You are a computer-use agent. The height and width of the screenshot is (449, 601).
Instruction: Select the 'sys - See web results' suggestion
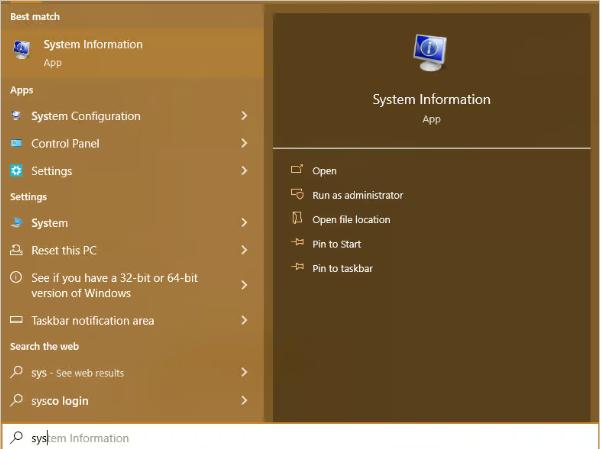(133, 372)
